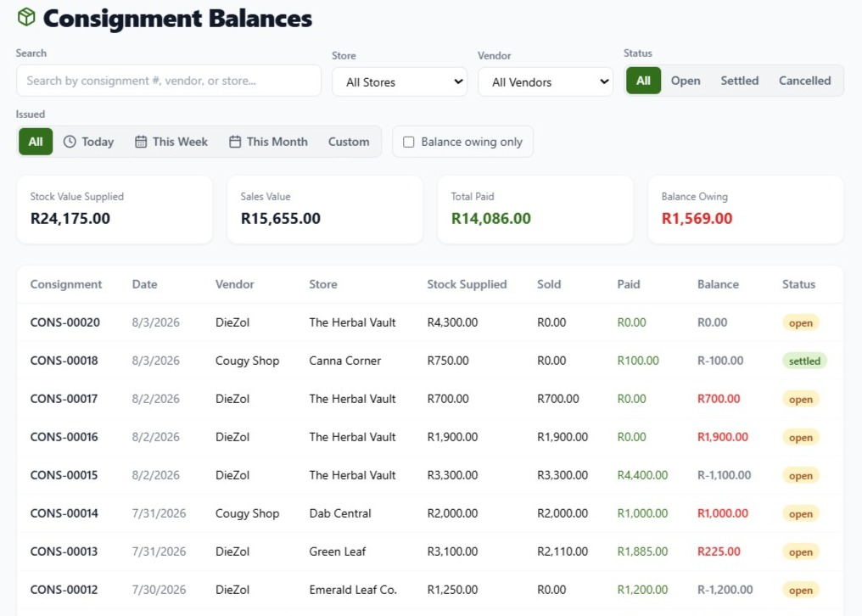The image size is (862, 616).
Task: Click the settled badge on CONS-00018
Action: tap(804, 361)
